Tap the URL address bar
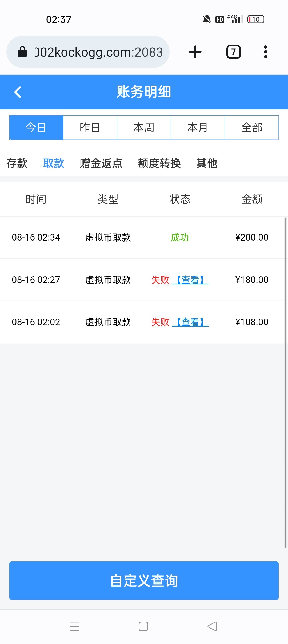 coord(98,52)
